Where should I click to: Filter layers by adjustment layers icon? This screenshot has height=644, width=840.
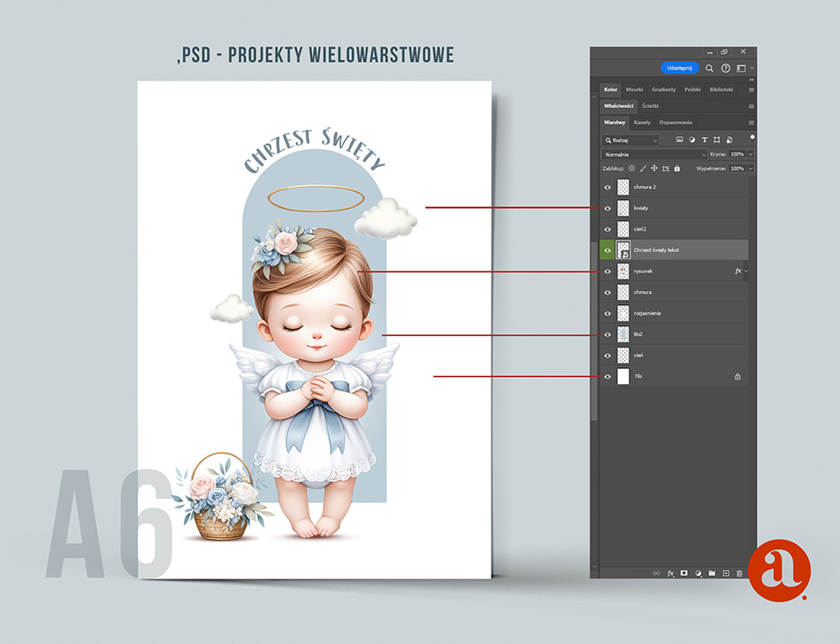click(692, 140)
